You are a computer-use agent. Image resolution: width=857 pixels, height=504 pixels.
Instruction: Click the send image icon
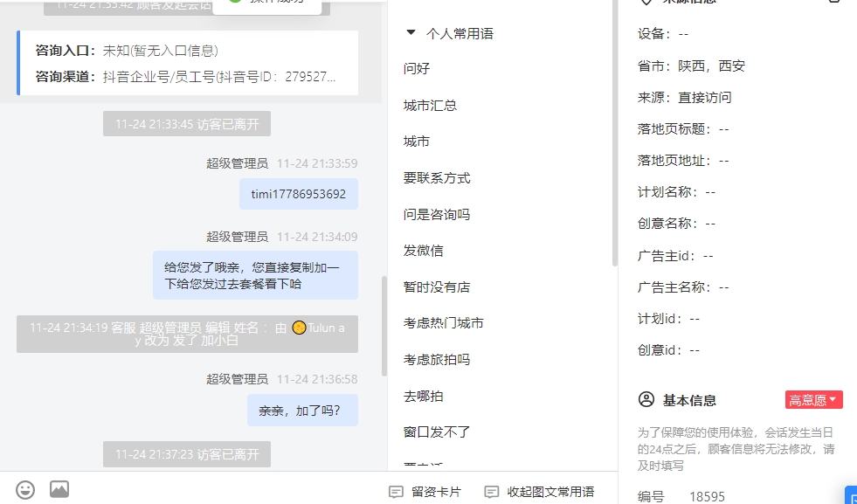59,489
